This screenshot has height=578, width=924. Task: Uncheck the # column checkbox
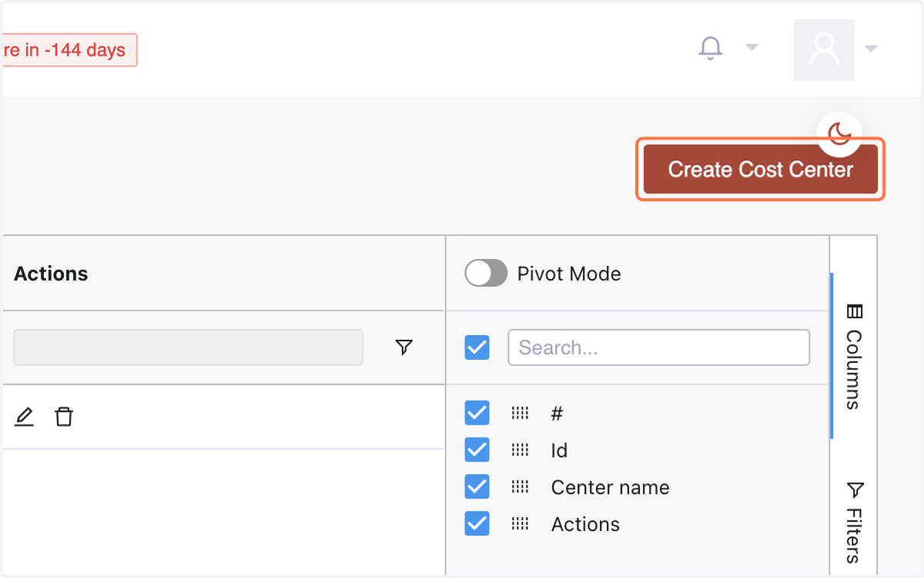click(477, 413)
